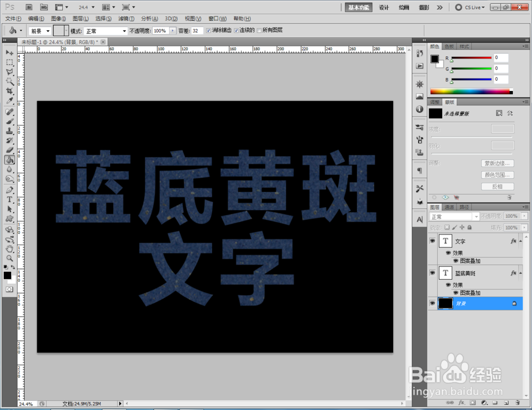Viewport: 532px width, 410px height.
Task: Click the 蒙版边缘 button
Action: coord(497,163)
